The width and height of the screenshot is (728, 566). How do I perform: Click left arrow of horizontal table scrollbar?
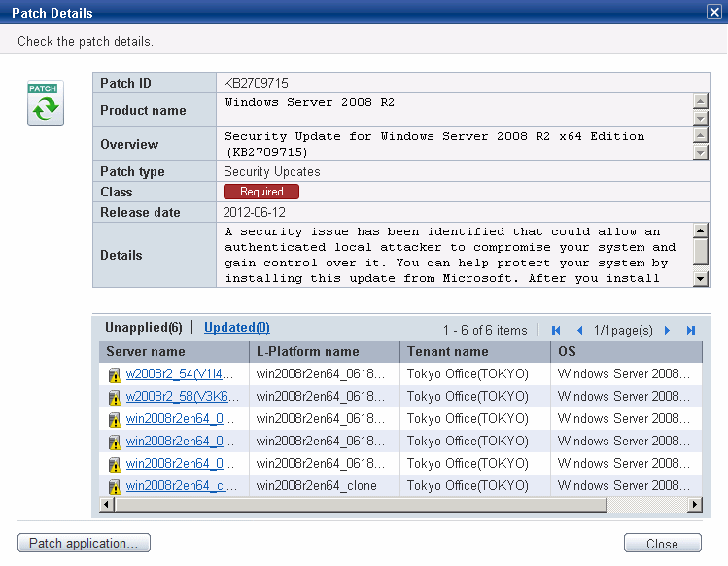(107, 504)
